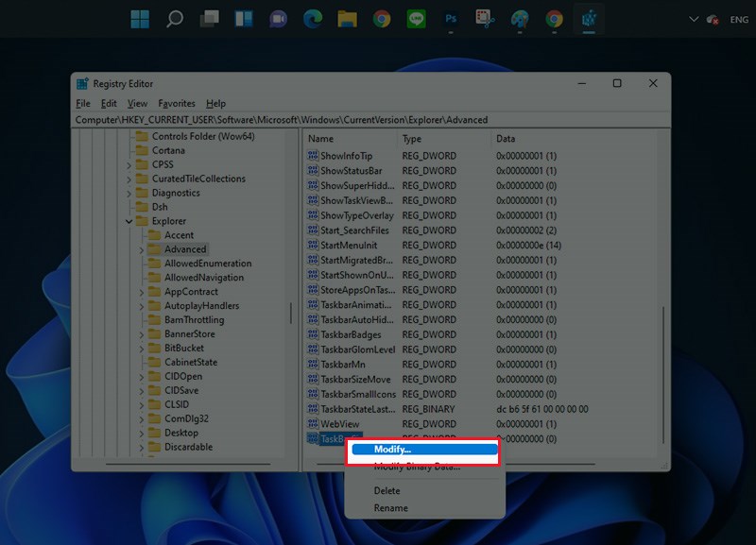The image size is (756, 545).
Task: Select the CabinetState key in tree
Action: (190, 362)
